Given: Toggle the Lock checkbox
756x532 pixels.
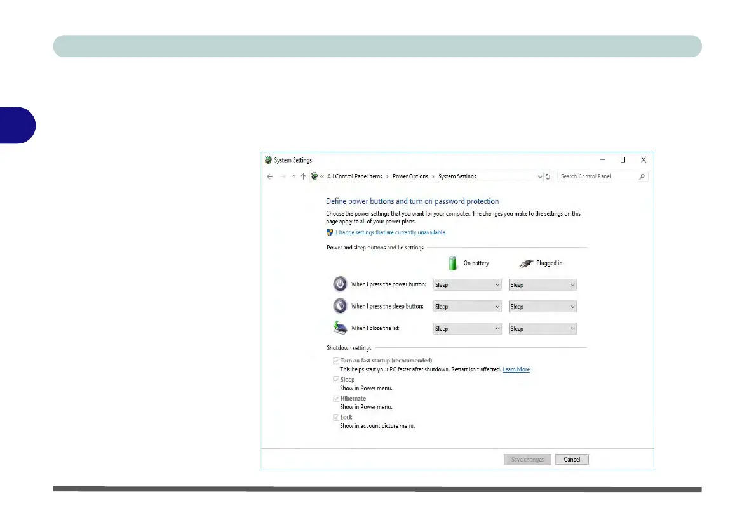Looking at the screenshot, I should point(336,417).
